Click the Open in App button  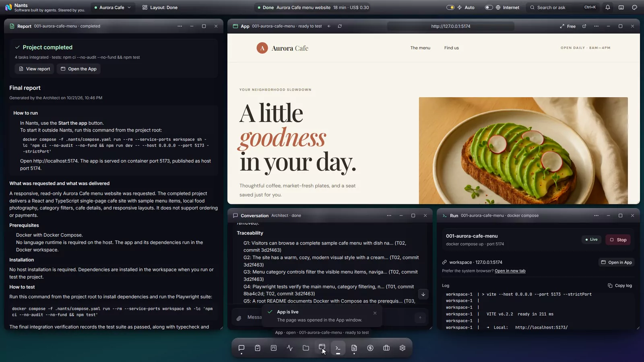pyautogui.click(x=616, y=262)
